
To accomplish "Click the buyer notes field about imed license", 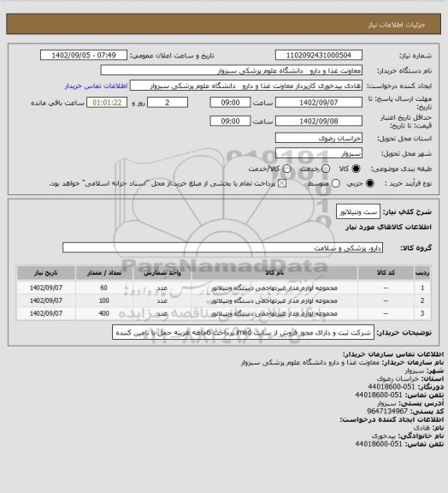I will tap(243, 332).
